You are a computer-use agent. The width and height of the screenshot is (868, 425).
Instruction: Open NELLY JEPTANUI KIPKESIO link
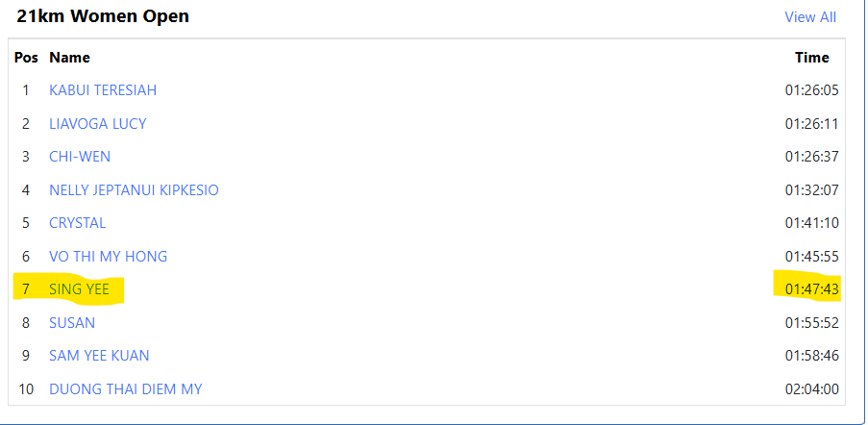(x=134, y=190)
